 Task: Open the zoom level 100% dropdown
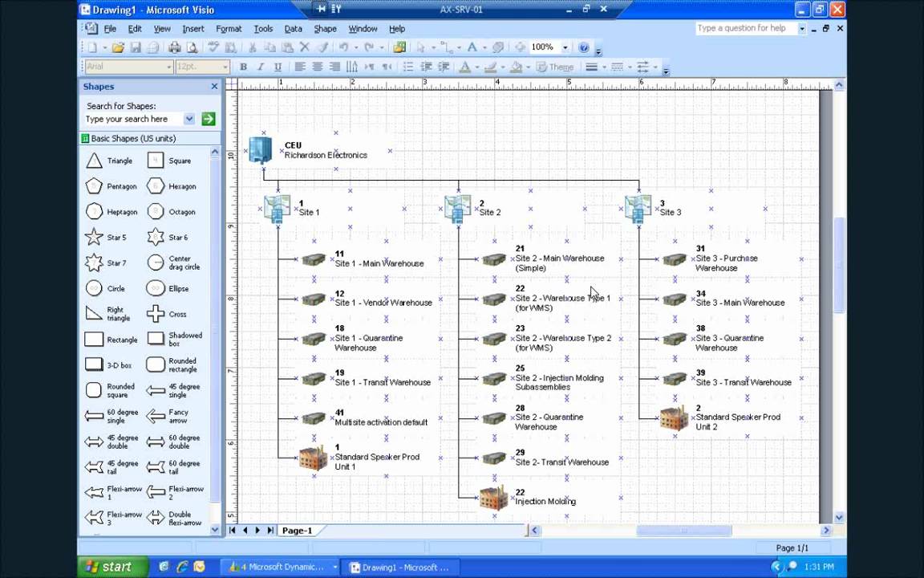[x=565, y=48]
